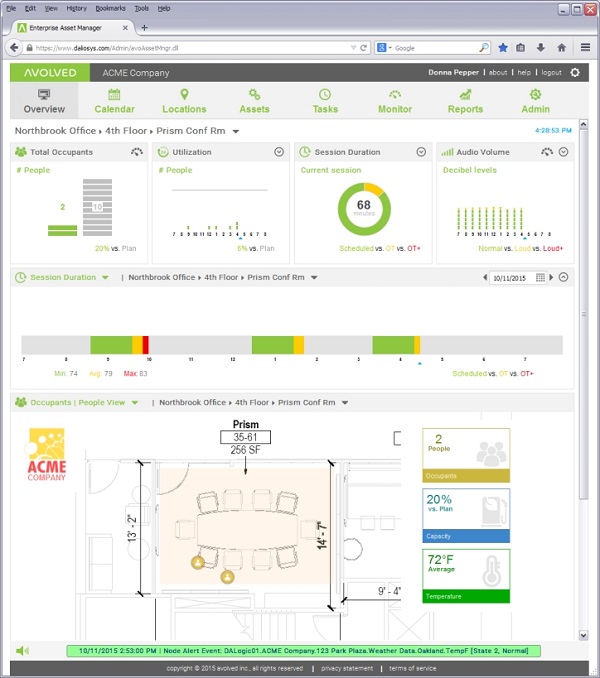Screen dimensions: 600x678
Task: Click the AVOLVED logo
Action: tap(50, 73)
